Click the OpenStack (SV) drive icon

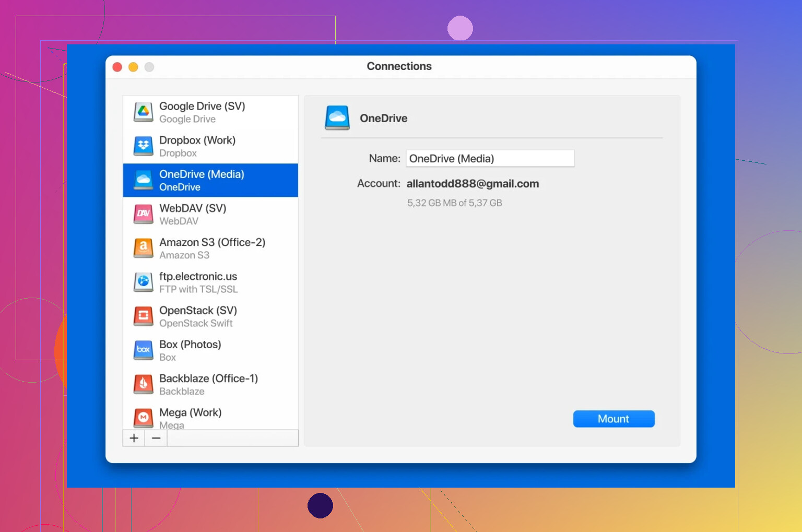143,316
